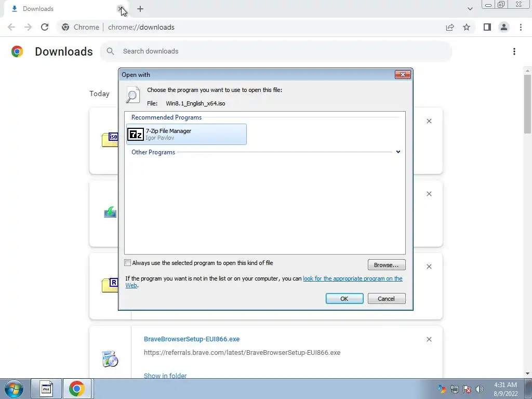Bookmark this page with star icon
Image resolution: width=532 pixels, height=399 pixels.
tap(467, 27)
